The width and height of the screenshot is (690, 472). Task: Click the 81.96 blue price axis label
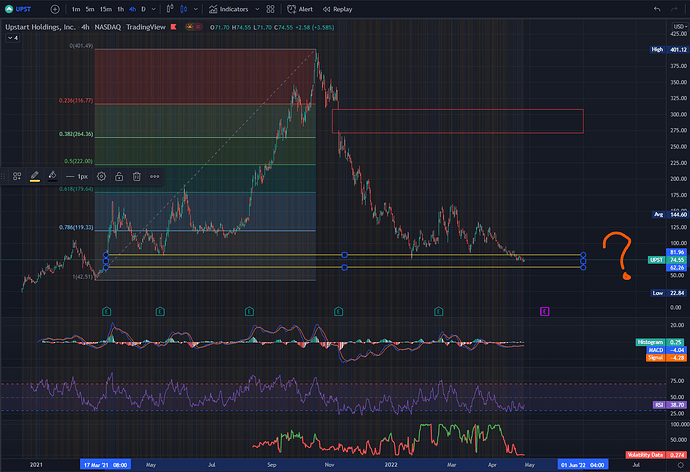(677, 252)
